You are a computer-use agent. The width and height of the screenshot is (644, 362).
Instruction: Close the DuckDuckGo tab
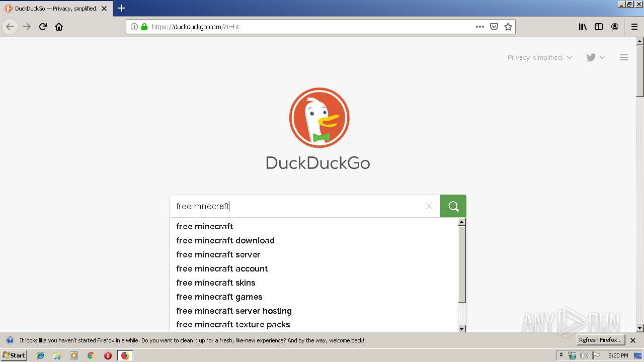(104, 9)
